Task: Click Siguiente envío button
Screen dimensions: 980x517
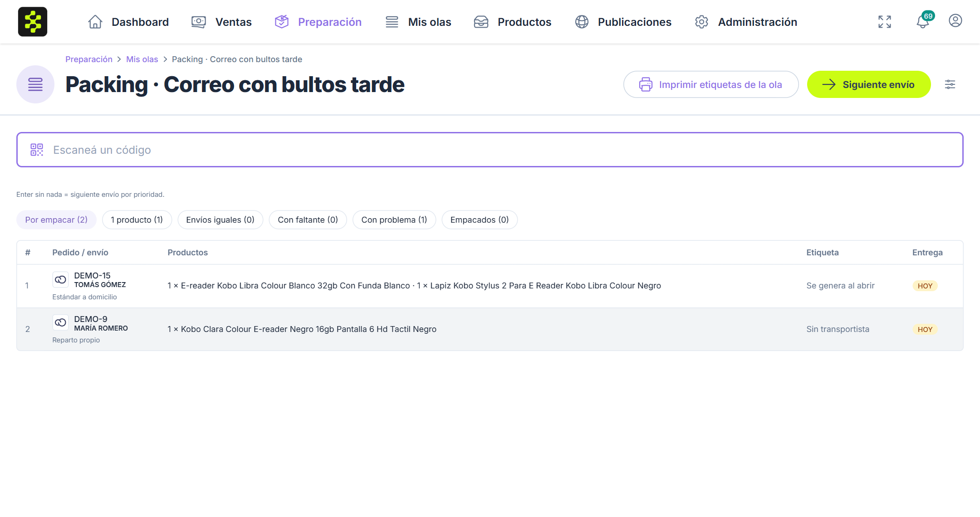Action: coord(869,84)
